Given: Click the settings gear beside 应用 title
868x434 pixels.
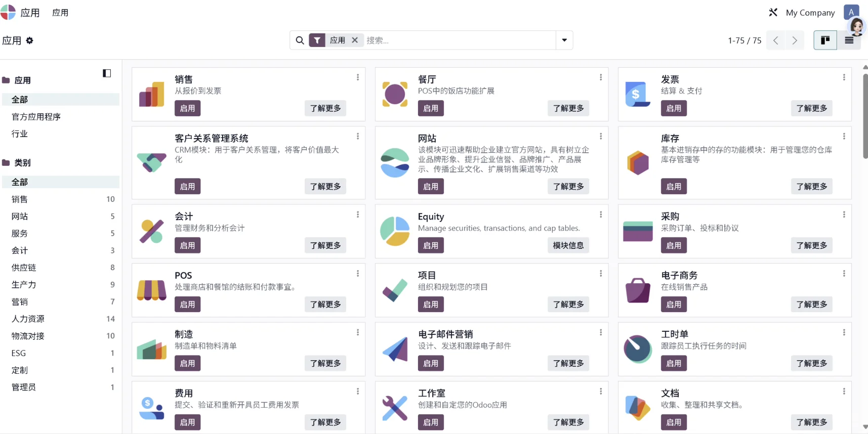Looking at the screenshot, I should (x=30, y=40).
